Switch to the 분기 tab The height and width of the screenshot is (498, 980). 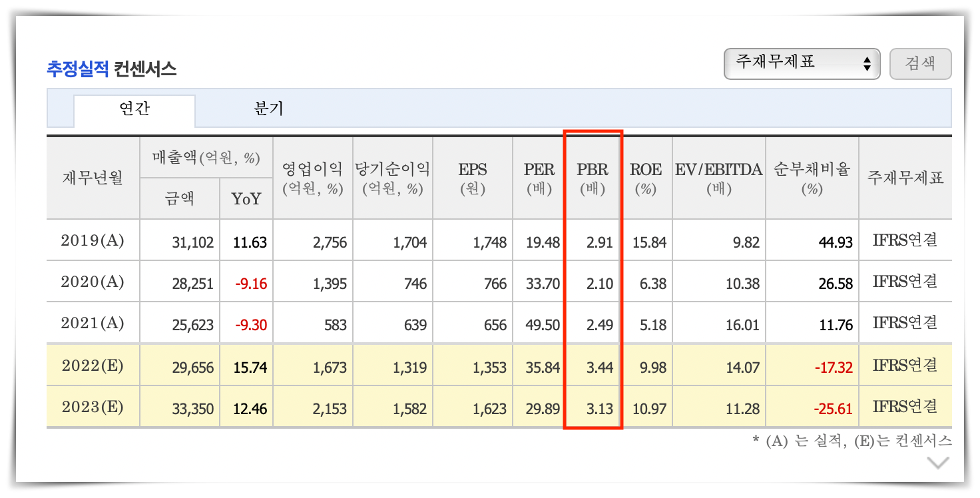pyautogui.click(x=268, y=109)
